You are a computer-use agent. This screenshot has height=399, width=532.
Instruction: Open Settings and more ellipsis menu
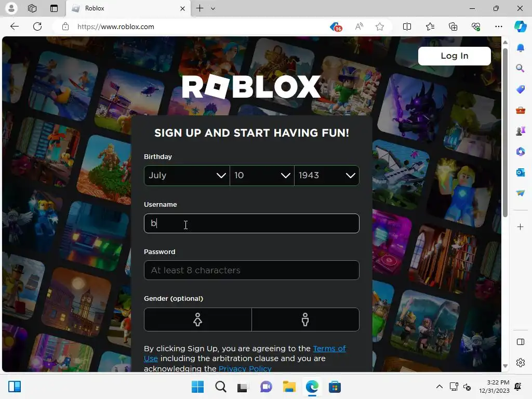(498, 26)
